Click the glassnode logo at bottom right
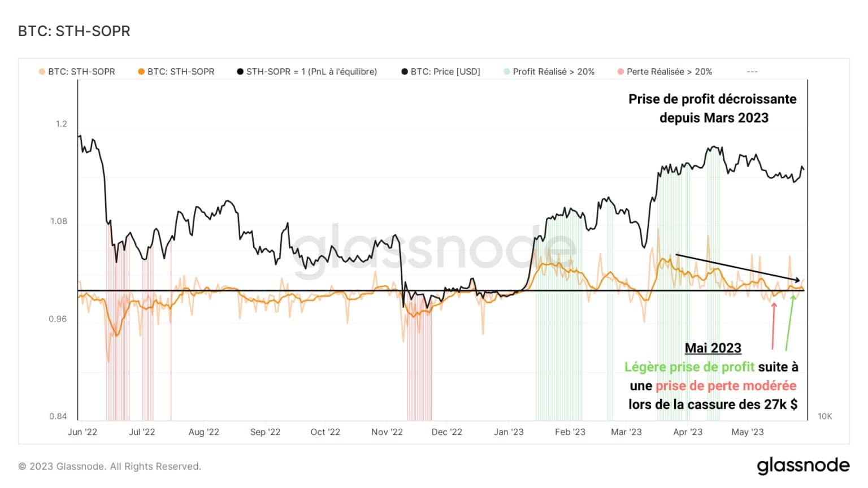This screenshot has width=868, height=488. (x=803, y=465)
